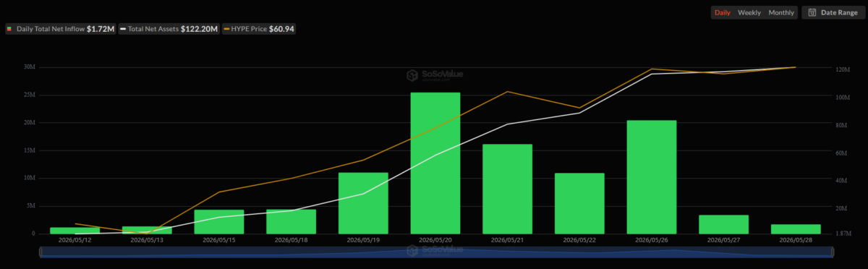Click the $122.20M Total Net Assets value
Image resolution: width=868 pixels, height=269 pixels.
coord(199,29)
